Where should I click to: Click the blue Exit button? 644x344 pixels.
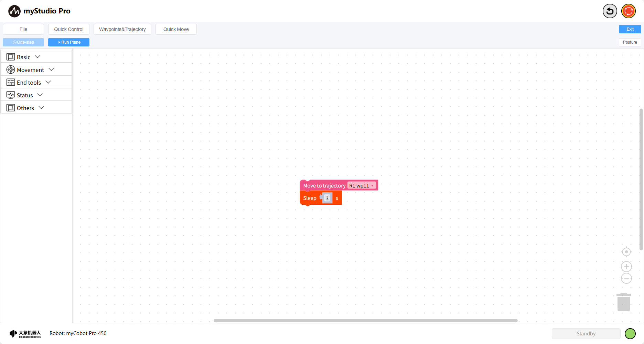[630, 29]
